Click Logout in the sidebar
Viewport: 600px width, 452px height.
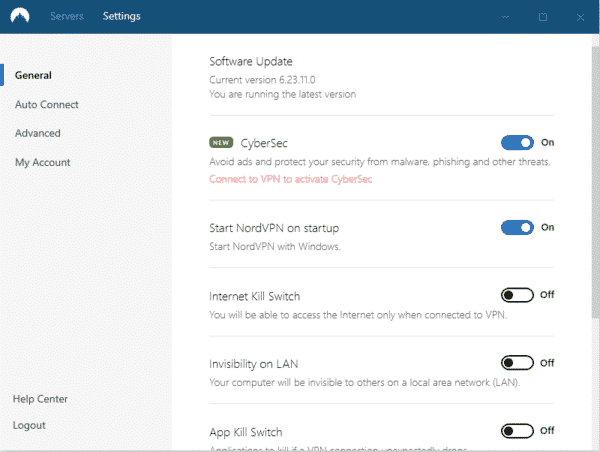click(29, 425)
